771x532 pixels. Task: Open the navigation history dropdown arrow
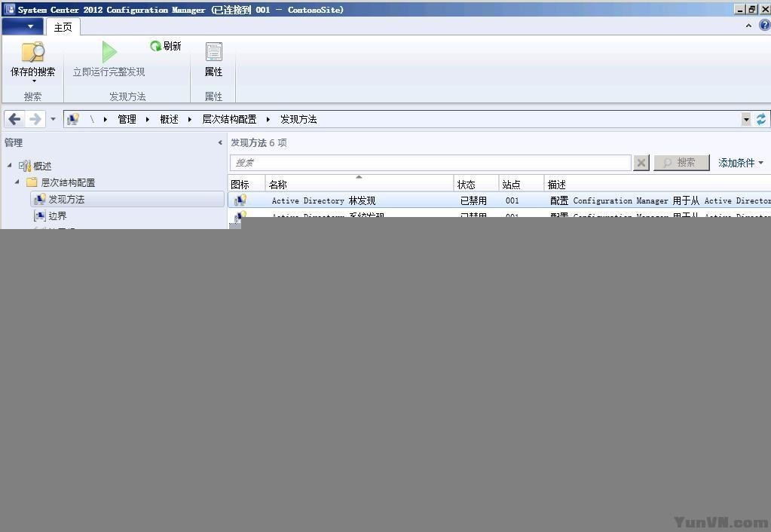[x=53, y=119]
